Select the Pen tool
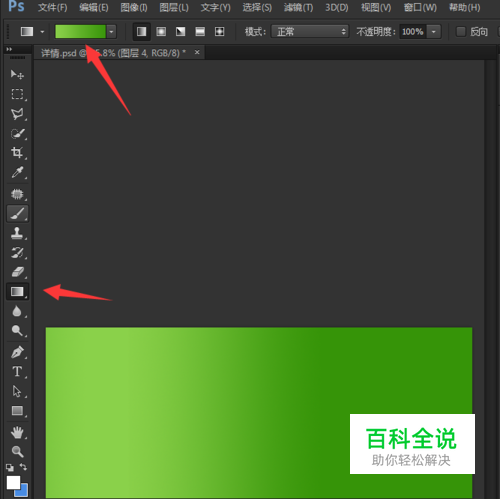The image size is (500, 499). [x=17, y=352]
